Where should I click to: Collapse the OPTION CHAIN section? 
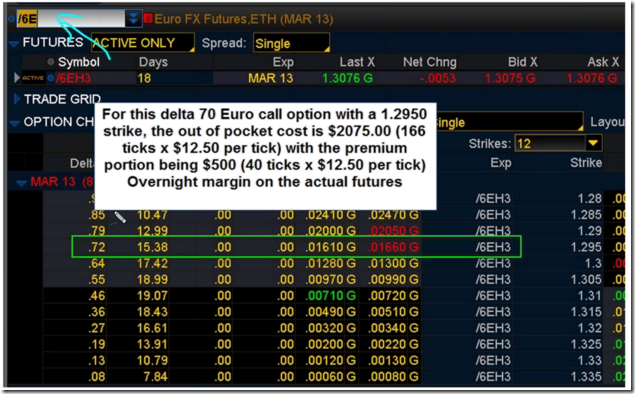pyautogui.click(x=14, y=123)
